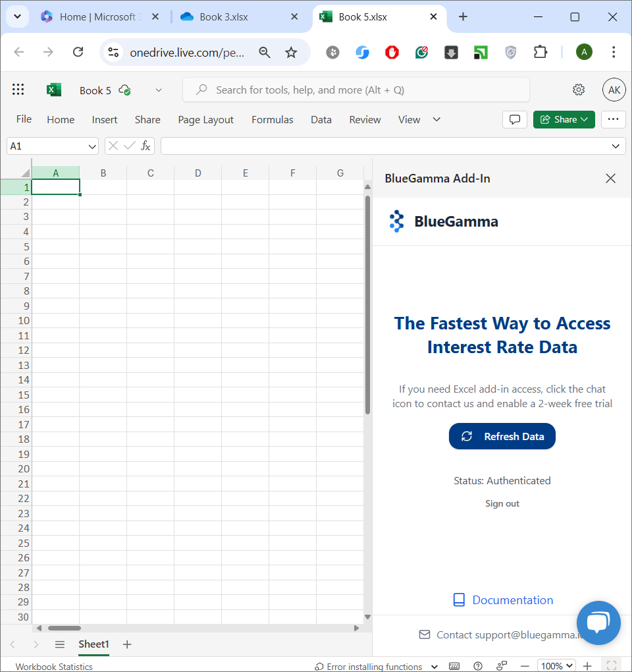Image resolution: width=632 pixels, height=672 pixels.
Task: Expand the Book 5 file name dropdown
Action: pos(158,90)
